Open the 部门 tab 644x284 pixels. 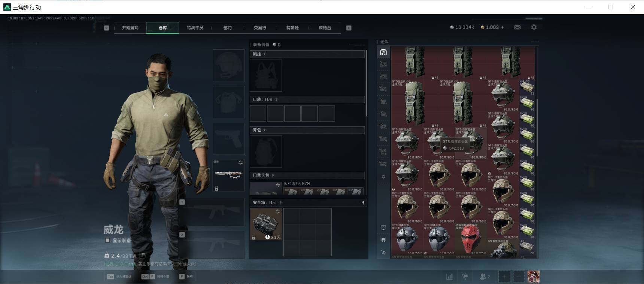click(x=227, y=28)
